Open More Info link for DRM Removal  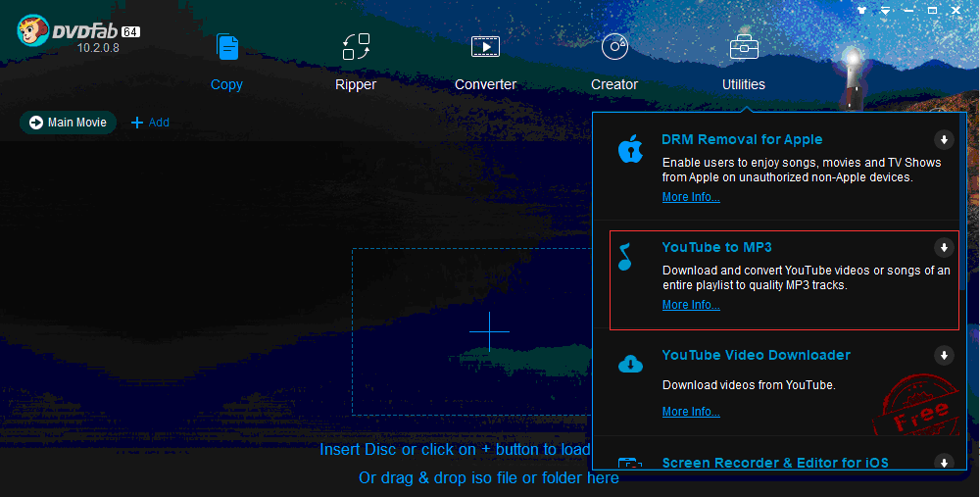(x=691, y=197)
